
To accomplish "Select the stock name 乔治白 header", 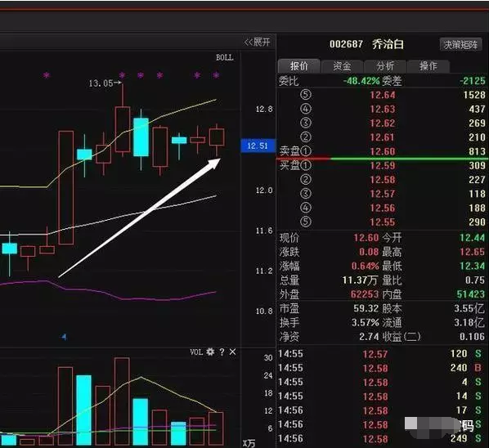I will click(x=388, y=44).
